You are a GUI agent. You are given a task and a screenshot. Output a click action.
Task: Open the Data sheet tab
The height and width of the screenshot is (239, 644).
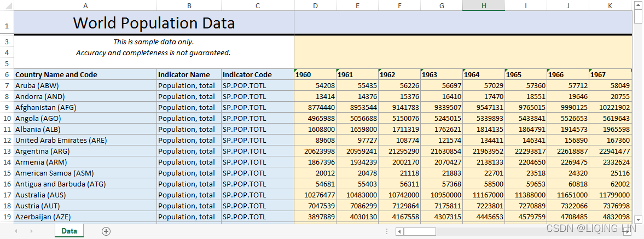69,231
